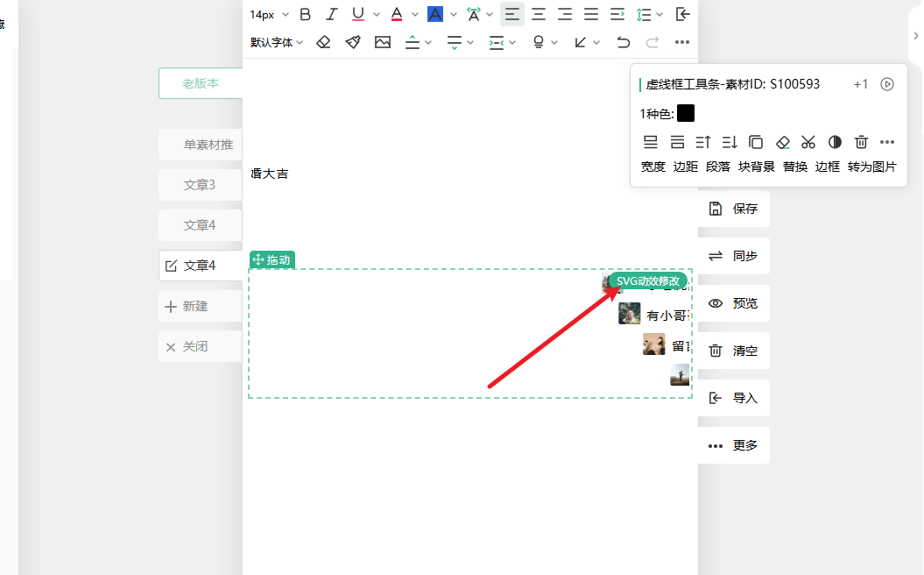The width and height of the screenshot is (924, 575).
Task: Click second material icon with boxed line
Action: click(x=677, y=142)
